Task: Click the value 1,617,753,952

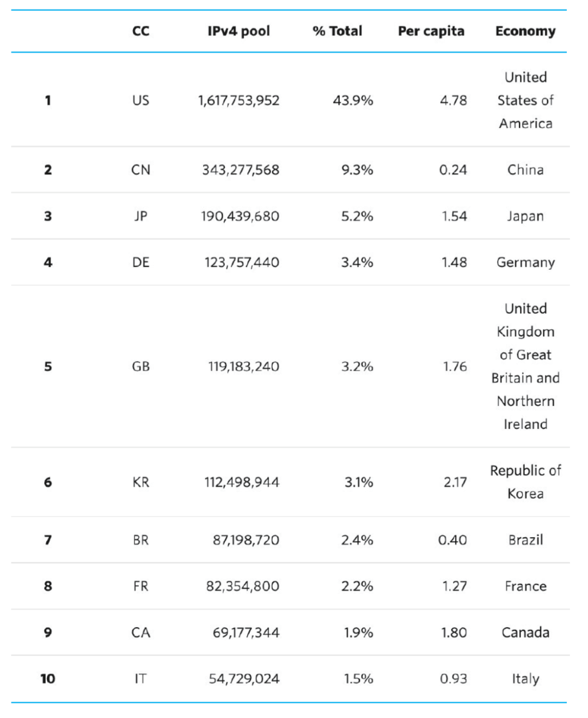Action: (x=238, y=100)
